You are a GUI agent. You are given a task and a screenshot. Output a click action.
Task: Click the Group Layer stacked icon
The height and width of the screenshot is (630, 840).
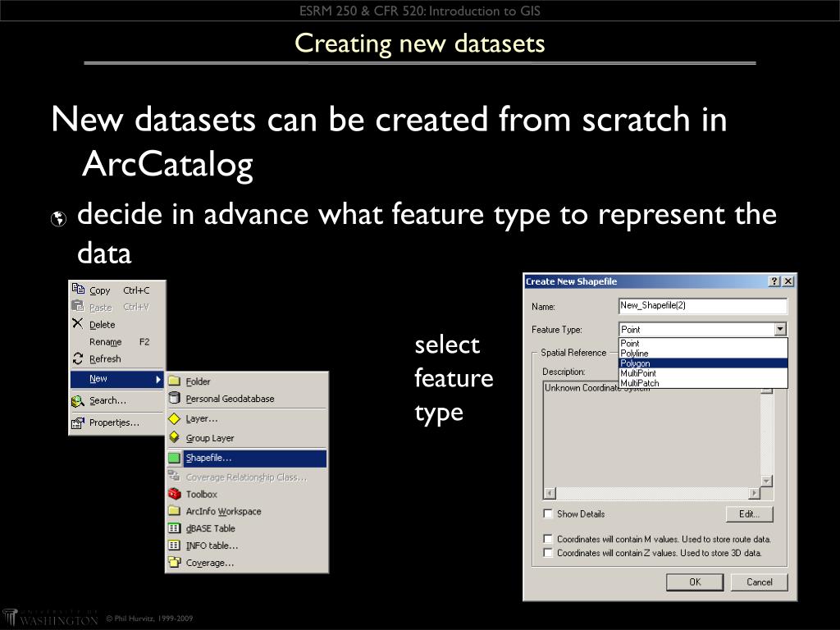[x=174, y=438]
